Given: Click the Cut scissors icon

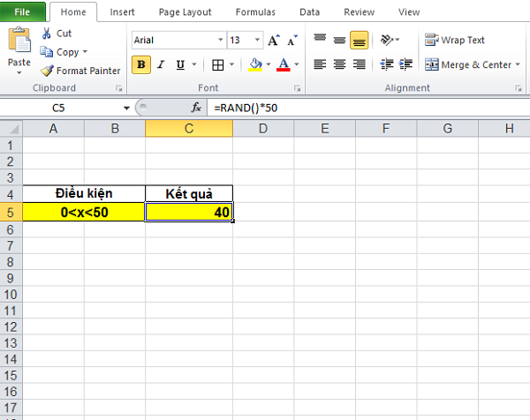Looking at the screenshot, I should tap(48, 34).
